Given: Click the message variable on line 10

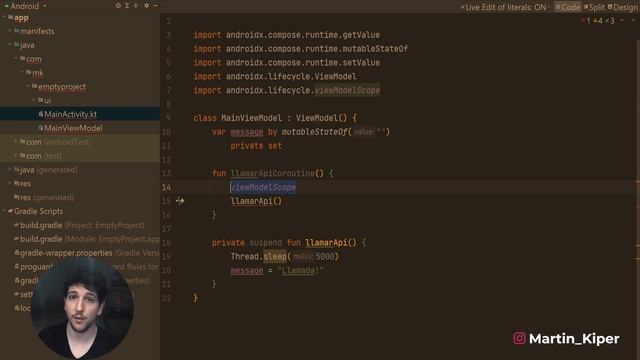Looking at the screenshot, I should [247, 132].
